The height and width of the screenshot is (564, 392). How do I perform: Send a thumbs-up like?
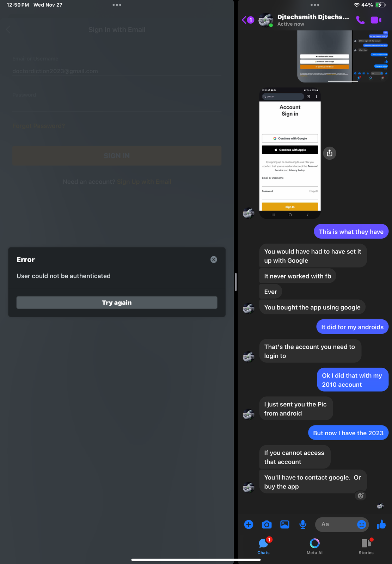(x=381, y=525)
